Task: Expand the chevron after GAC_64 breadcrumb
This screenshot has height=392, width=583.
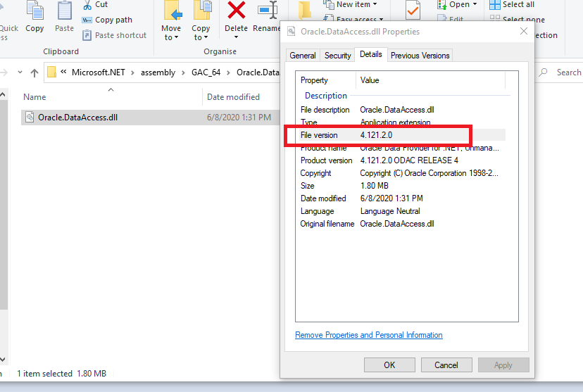Action: [x=228, y=72]
